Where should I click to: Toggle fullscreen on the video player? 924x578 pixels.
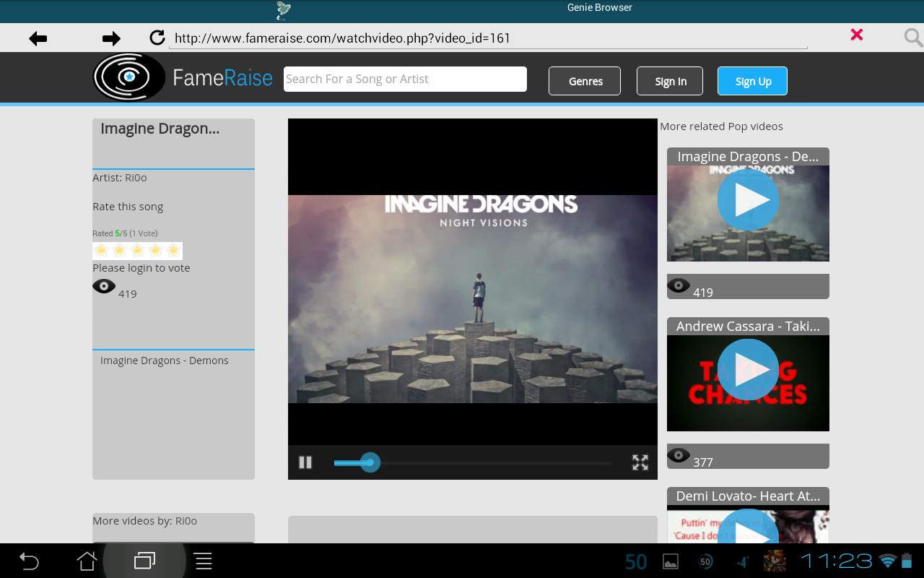coord(640,462)
